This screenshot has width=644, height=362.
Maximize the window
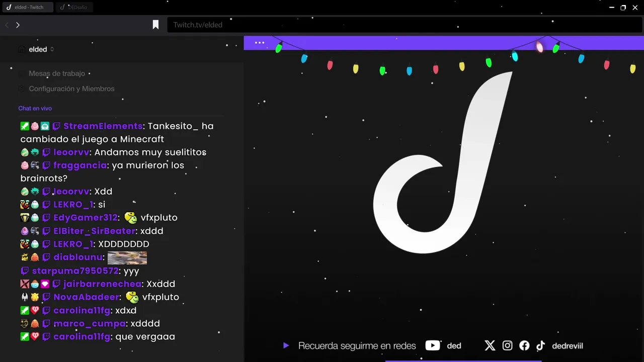pyautogui.click(x=623, y=8)
